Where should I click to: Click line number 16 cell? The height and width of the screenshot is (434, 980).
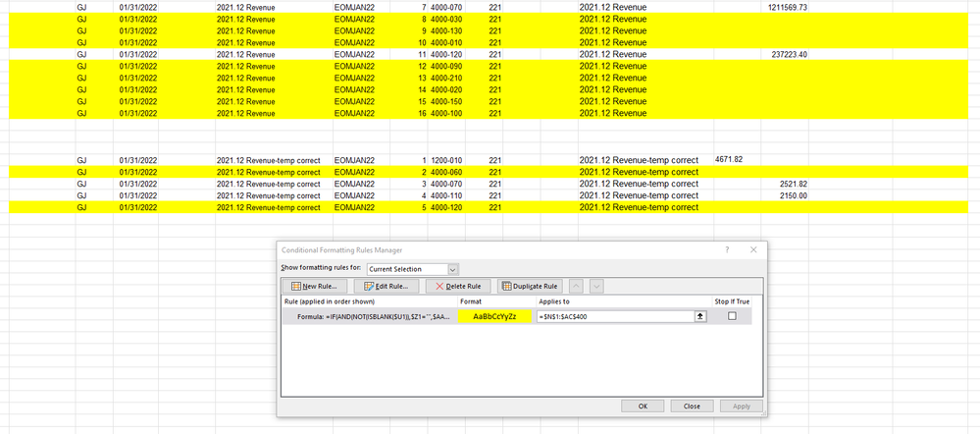point(409,113)
